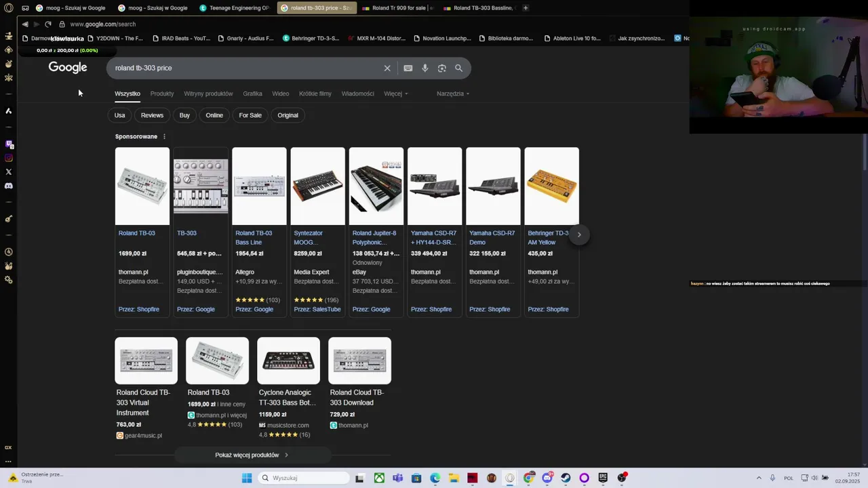868x488 pixels.
Task: Apply the Original filter chip
Action: (x=288, y=115)
